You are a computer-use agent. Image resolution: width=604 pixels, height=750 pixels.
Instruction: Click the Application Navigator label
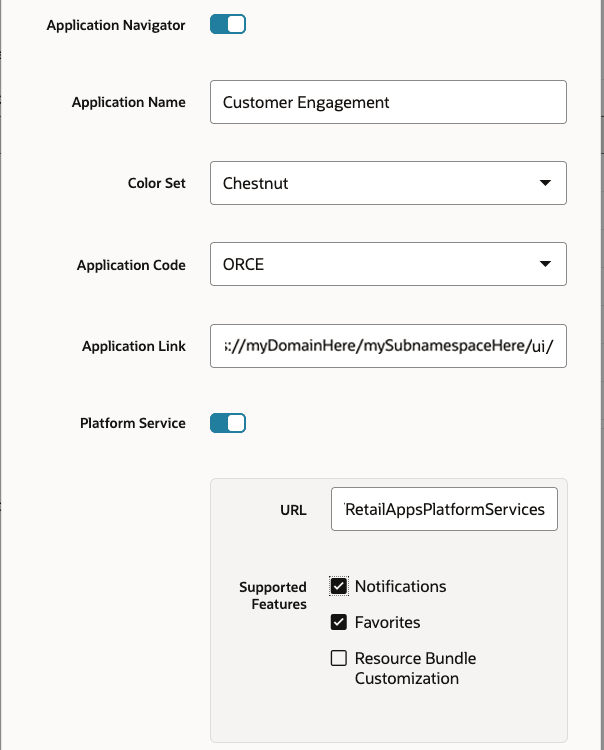click(x=116, y=25)
